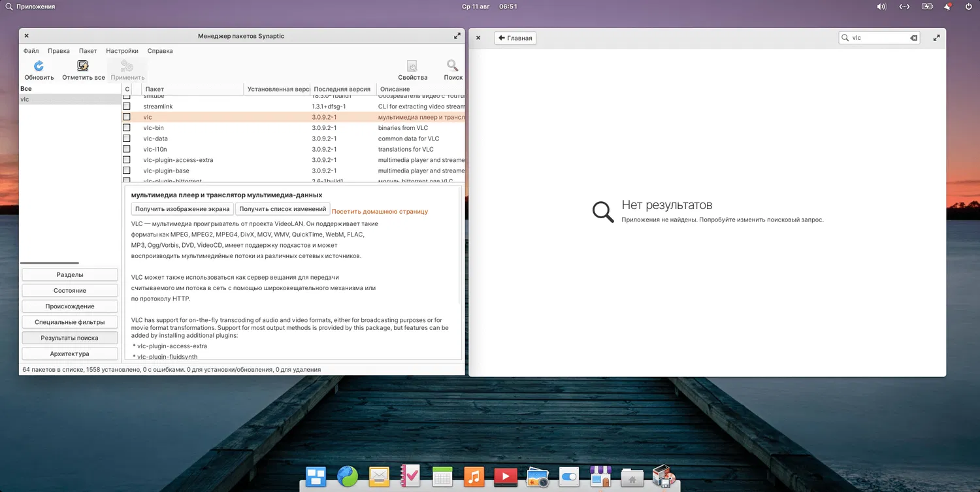Focus the AppCenter search field
The width and height of the screenshot is (980, 492).
[x=879, y=38]
